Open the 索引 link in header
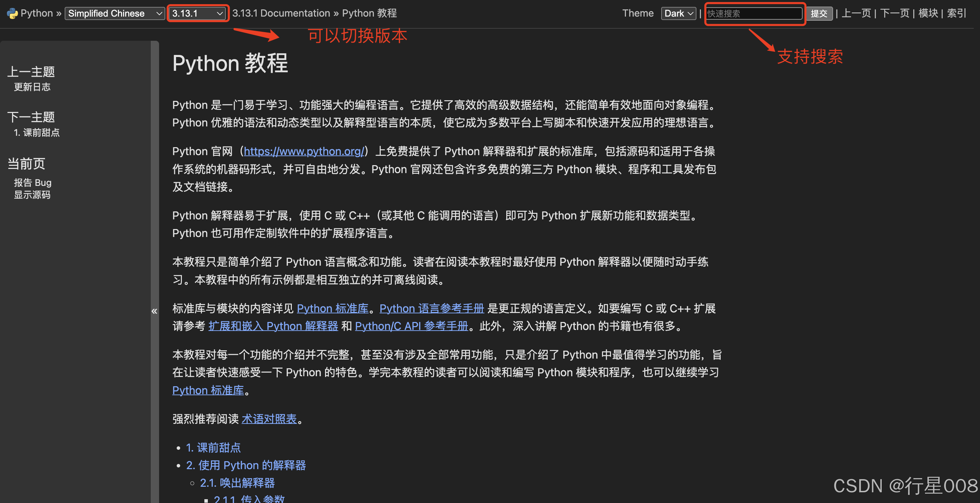This screenshot has height=503, width=980. [956, 13]
